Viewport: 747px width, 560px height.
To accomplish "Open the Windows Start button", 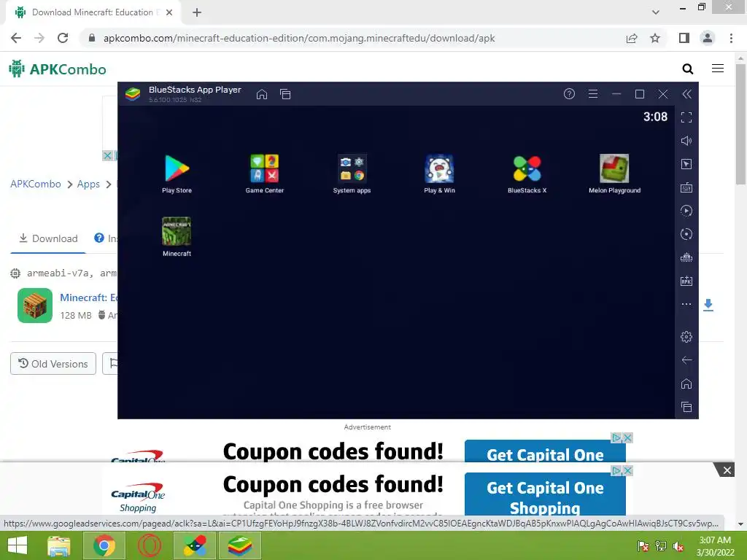I will 18,545.
